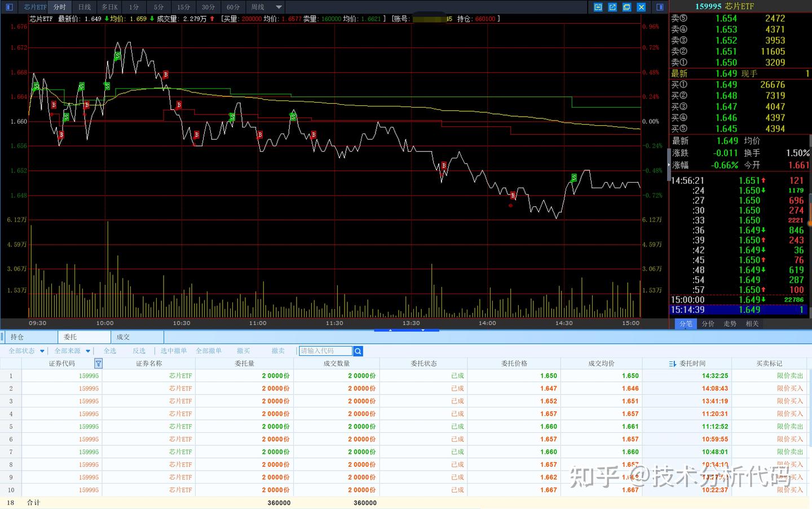Select the order row timed 11:20:31
Viewport: 812px width, 509px height.
[x=403, y=414]
